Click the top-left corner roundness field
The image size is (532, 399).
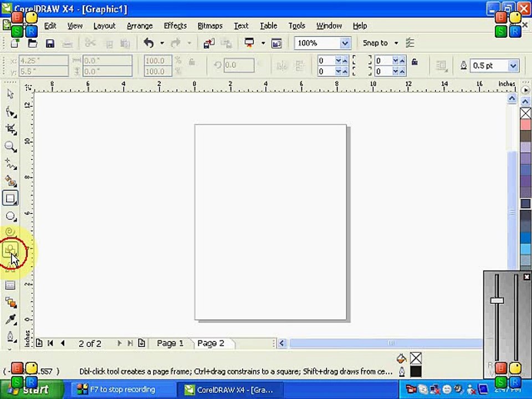[326, 60]
